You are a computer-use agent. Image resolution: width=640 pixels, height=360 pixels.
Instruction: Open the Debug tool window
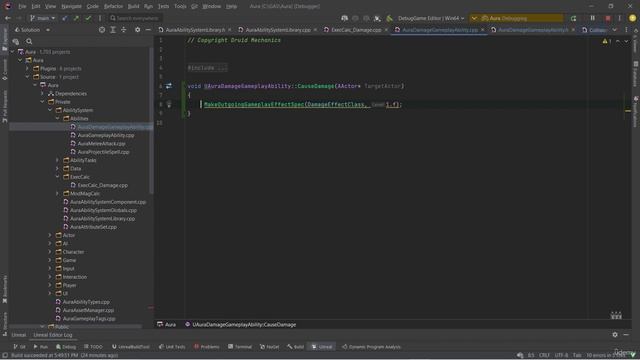point(66,347)
